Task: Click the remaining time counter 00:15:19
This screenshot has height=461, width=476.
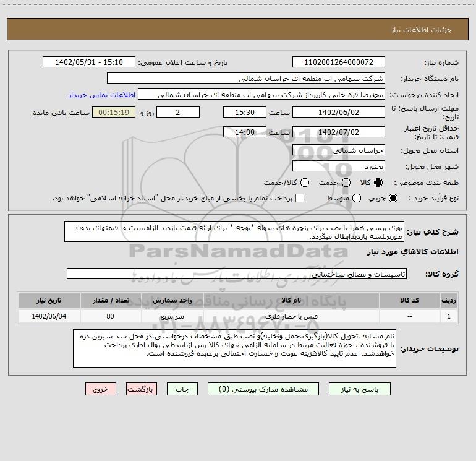Action: click(x=114, y=112)
